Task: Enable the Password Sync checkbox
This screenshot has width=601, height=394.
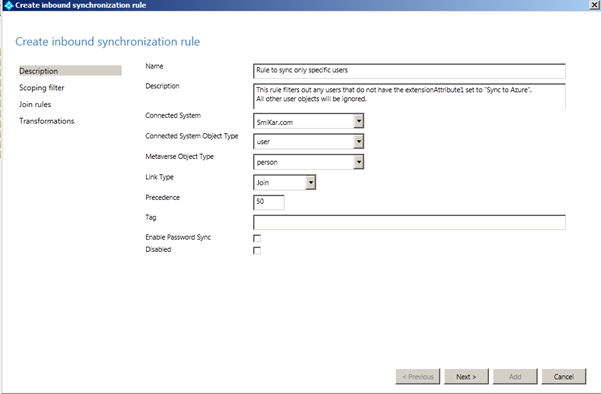Action: [257, 238]
